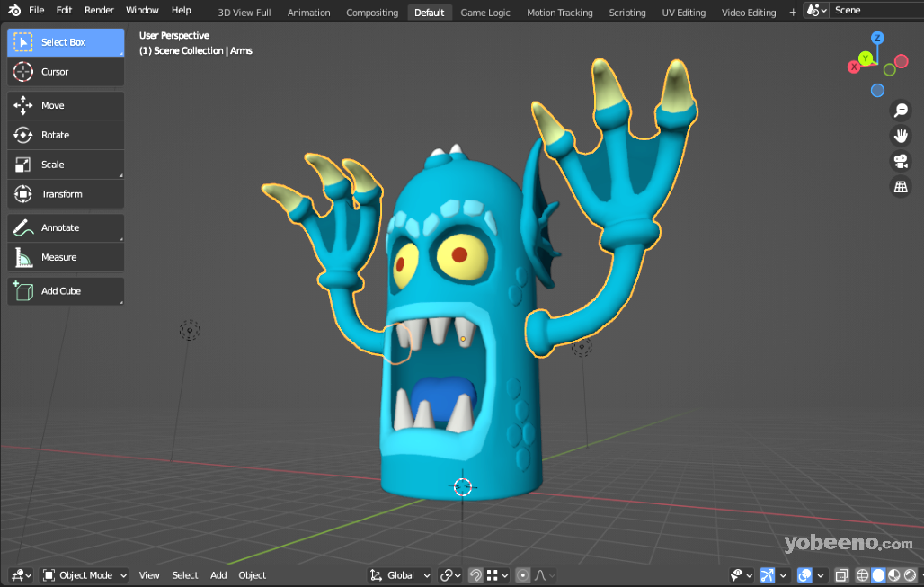Image resolution: width=924 pixels, height=587 pixels.
Task: Click the negative X red circle on gizmo
Action: pyautogui.click(x=901, y=61)
